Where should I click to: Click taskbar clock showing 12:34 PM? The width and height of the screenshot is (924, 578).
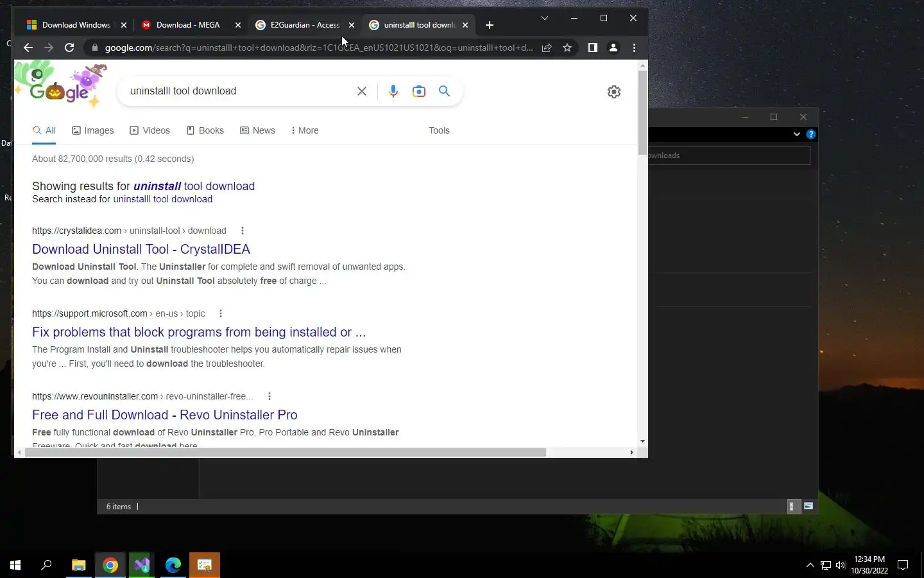[x=869, y=565]
